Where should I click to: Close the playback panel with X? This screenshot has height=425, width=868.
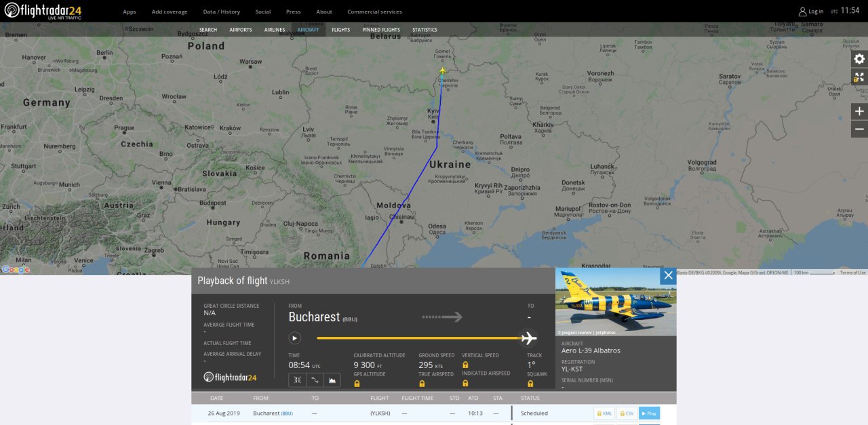pos(668,275)
